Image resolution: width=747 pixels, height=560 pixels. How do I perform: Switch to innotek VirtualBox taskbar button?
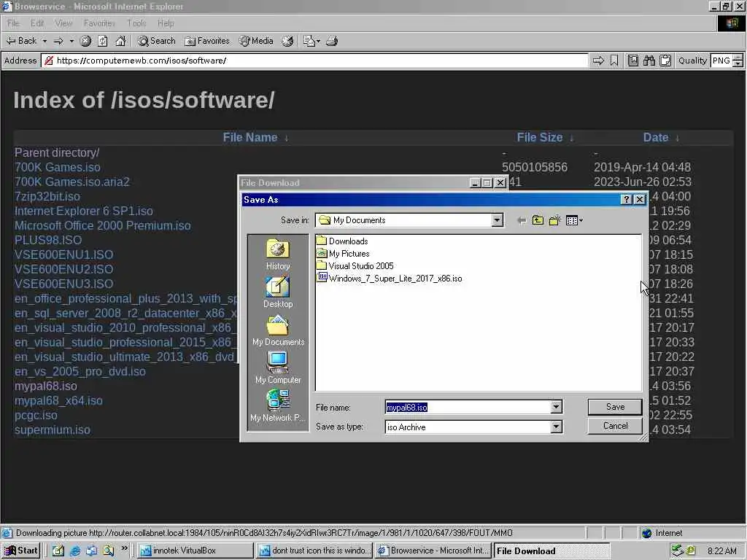196,551
